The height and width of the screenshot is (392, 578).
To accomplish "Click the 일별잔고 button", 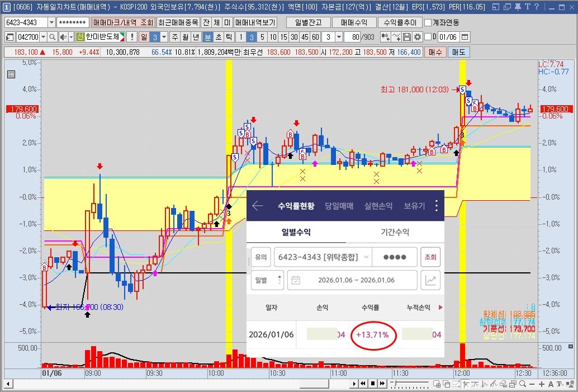I will pyautogui.click(x=307, y=22).
